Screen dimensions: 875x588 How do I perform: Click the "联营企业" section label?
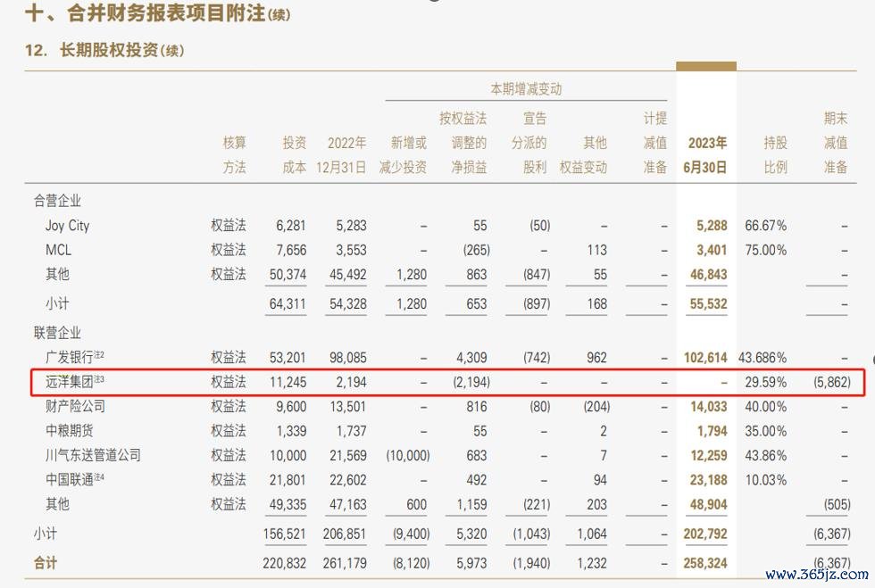point(57,333)
